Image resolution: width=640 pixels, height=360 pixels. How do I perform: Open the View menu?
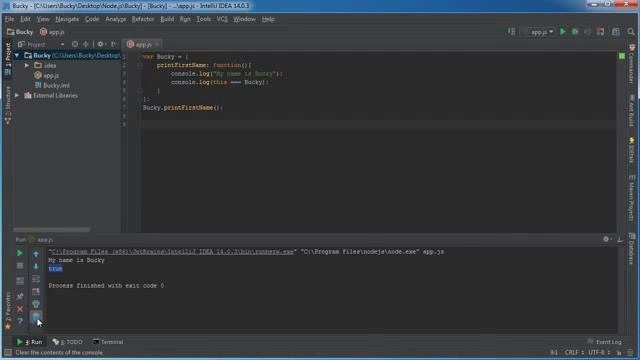pyautogui.click(x=43, y=19)
